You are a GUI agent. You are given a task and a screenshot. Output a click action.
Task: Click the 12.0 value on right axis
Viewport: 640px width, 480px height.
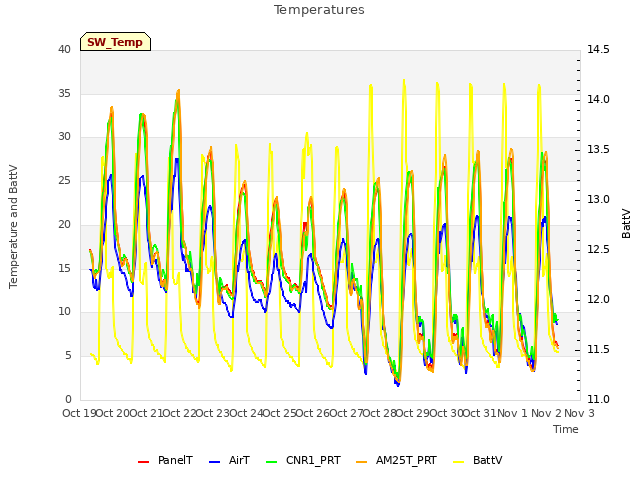(x=598, y=300)
